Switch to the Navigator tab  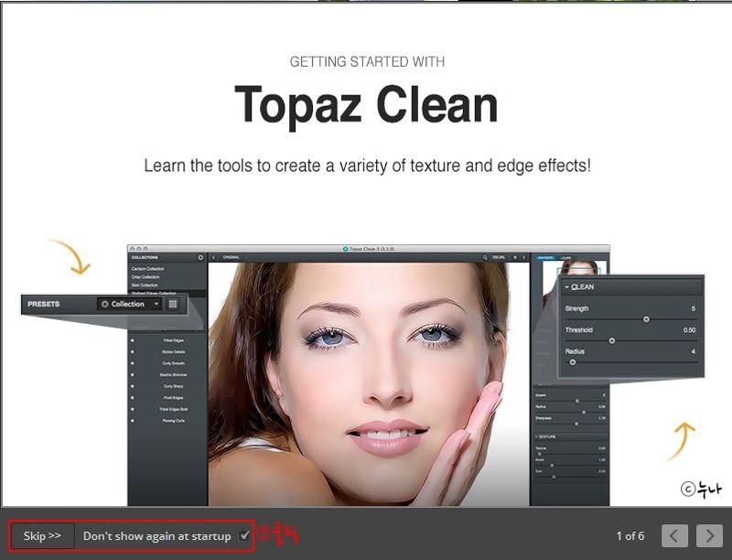click(x=544, y=258)
